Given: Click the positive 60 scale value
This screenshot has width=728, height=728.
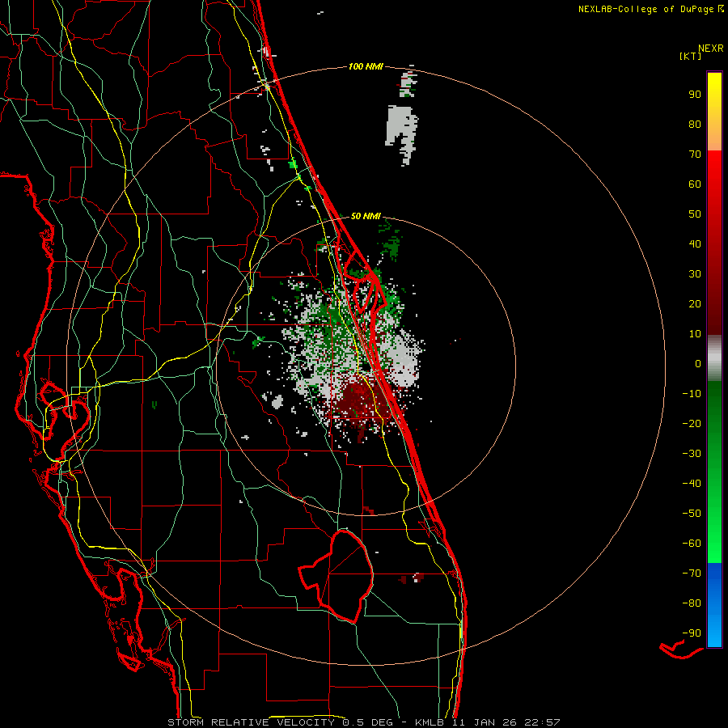Looking at the screenshot, I should [x=695, y=184].
